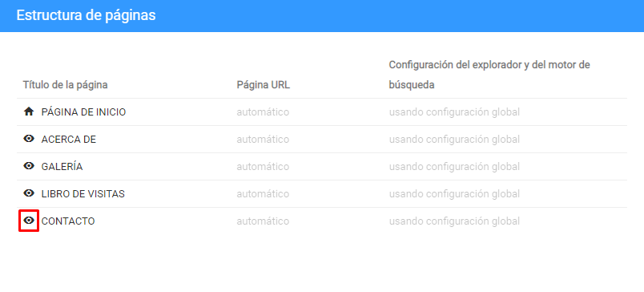Select the LIBRO DE VISITAS page title
Image resolution: width=644 pixels, height=292 pixels.
(x=83, y=193)
